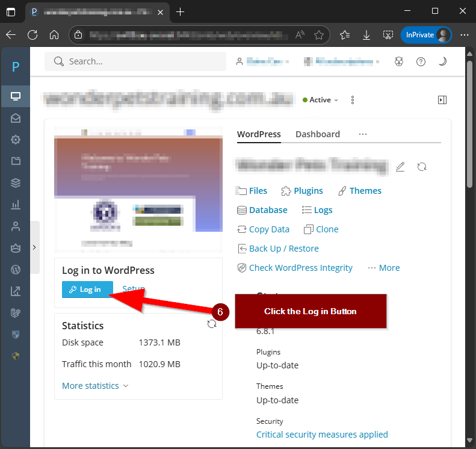This screenshot has width=476, height=449.
Task: Open the Statistics bar chart sidebar icon
Action: 16,205
